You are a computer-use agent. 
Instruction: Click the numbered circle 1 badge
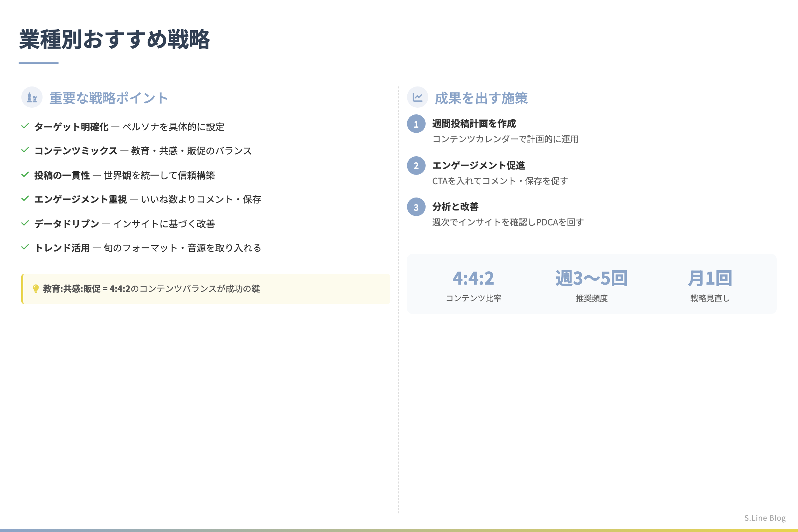click(x=416, y=124)
